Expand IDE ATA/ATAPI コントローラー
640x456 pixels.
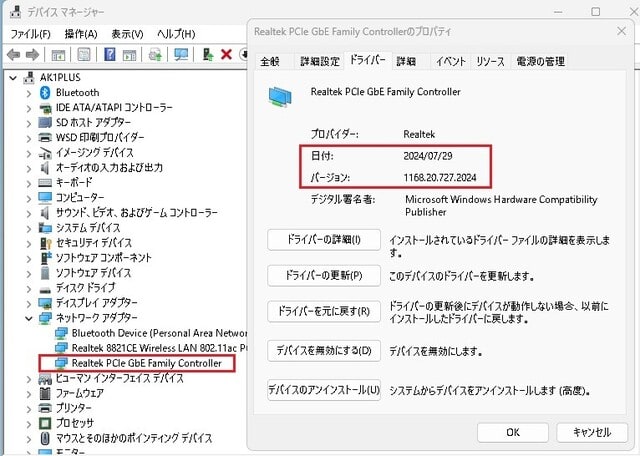[x=29, y=108]
